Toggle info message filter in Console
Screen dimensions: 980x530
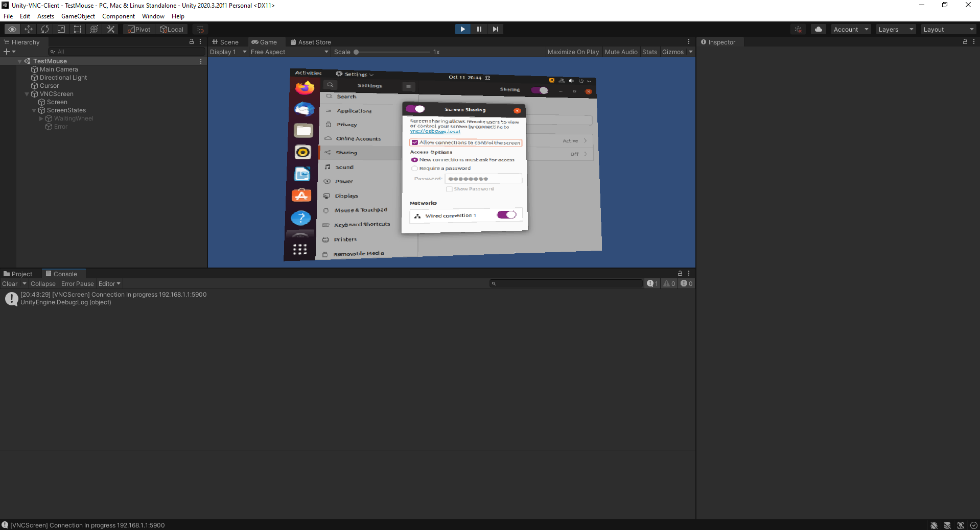(652, 284)
